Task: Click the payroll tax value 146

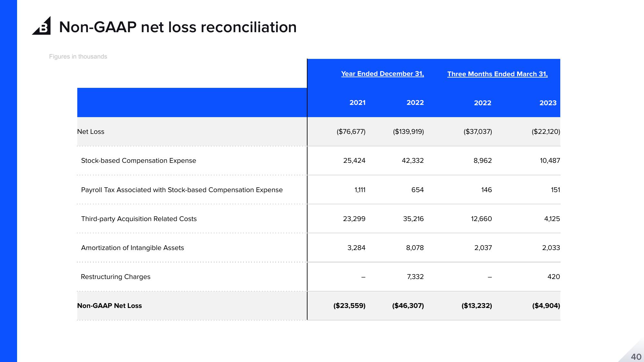Action: coord(487,190)
